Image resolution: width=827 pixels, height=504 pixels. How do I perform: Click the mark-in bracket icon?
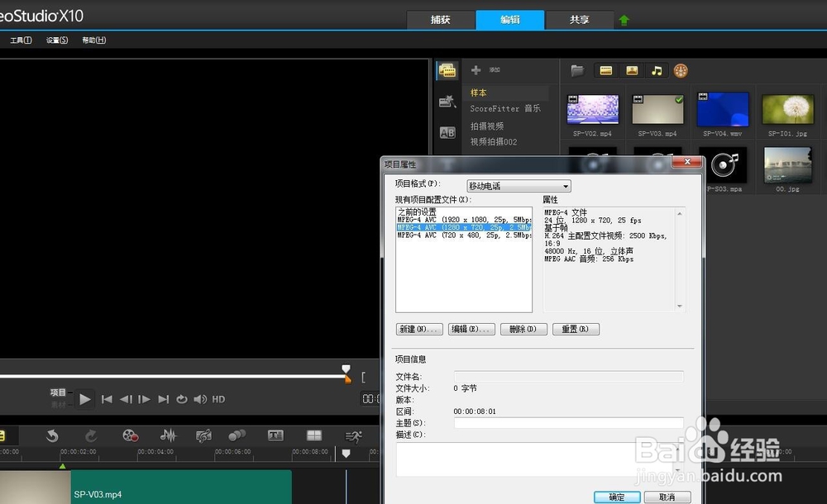[363, 377]
